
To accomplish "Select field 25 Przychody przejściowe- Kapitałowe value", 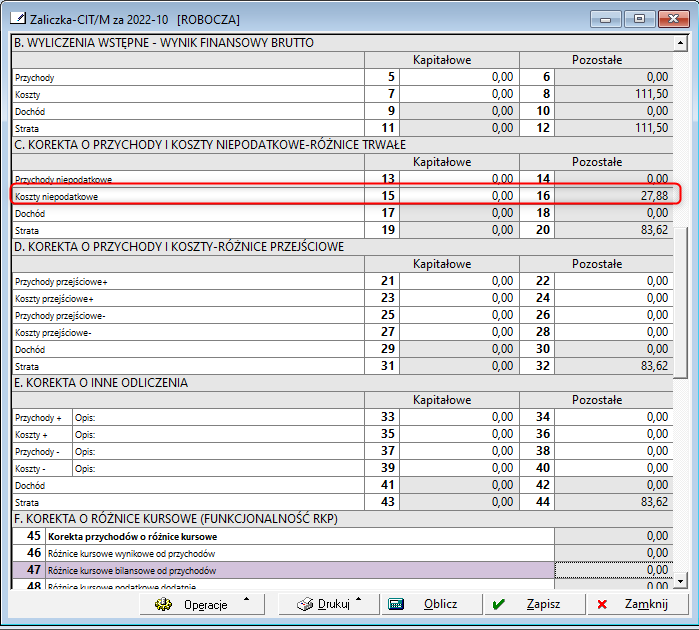I will point(459,315).
